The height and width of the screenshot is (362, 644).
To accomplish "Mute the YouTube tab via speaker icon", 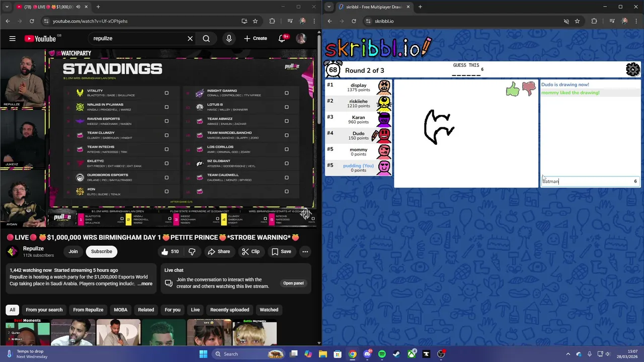I will (x=78, y=7).
